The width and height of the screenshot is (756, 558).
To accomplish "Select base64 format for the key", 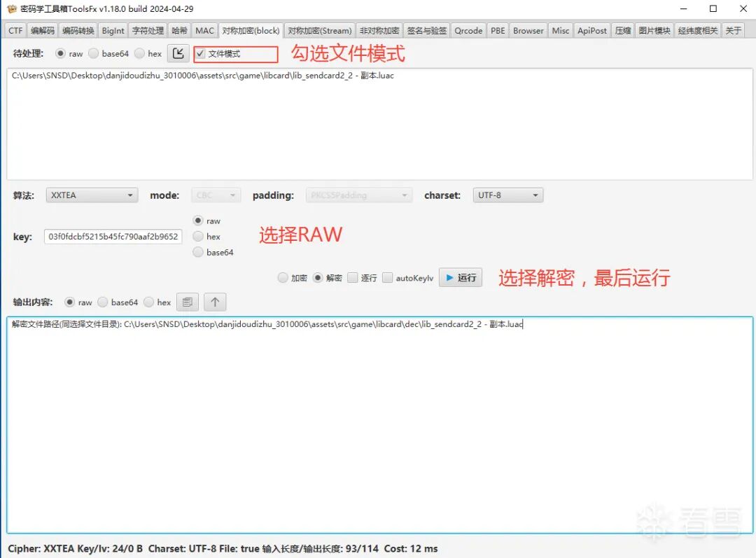I will [197, 252].
